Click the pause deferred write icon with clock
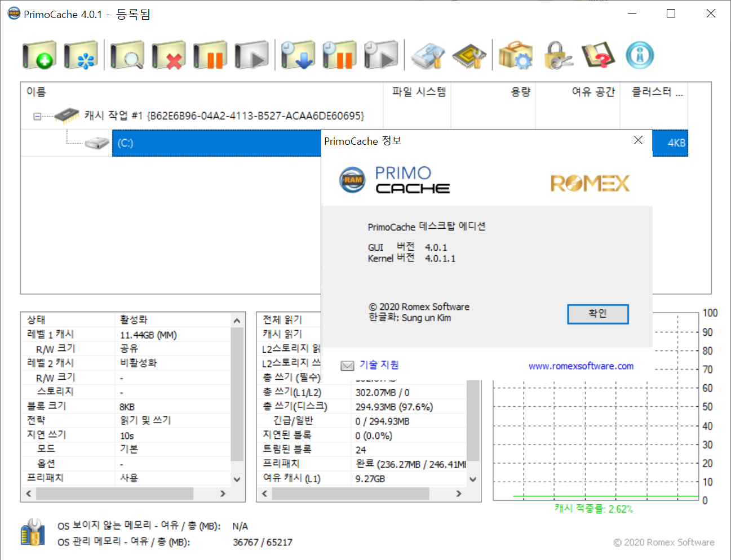This screenshot has height=560, width=731. [x=340, y=55]
